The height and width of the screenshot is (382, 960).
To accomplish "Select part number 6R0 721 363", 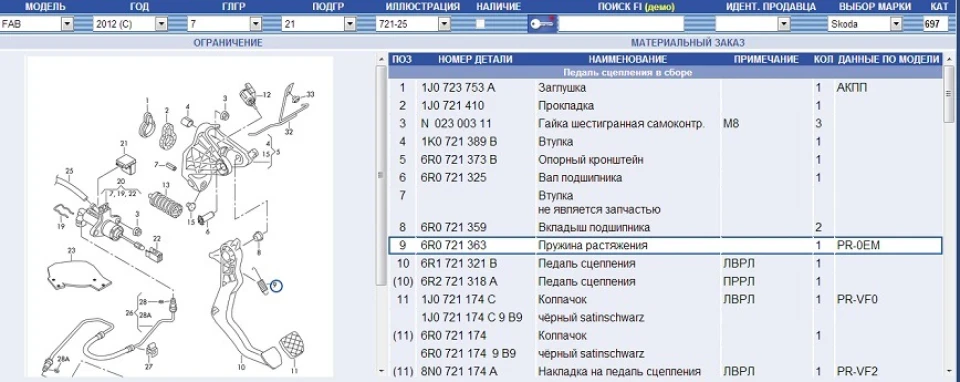I will click(x=453, y=245).
